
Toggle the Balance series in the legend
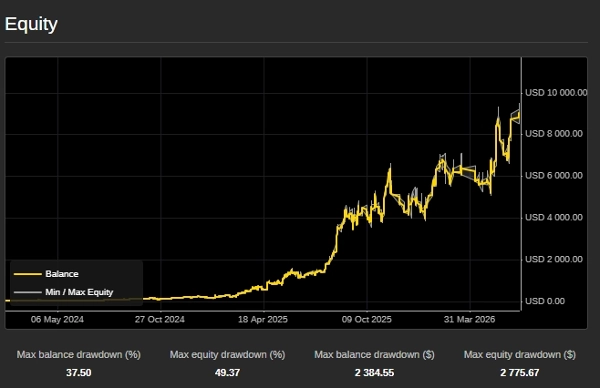click(x=46, y=274)
